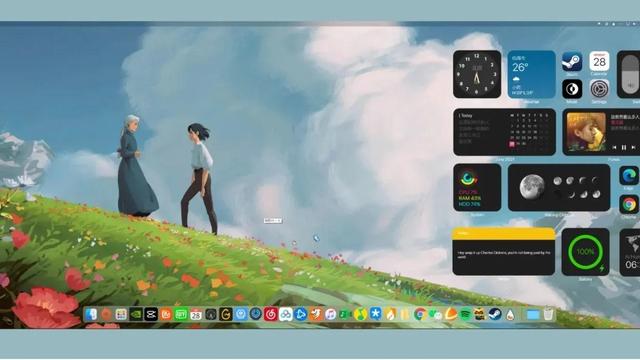Open the black and gold G app in the dock
Viewport: 640px width, 360px height.
coord(226,314)
